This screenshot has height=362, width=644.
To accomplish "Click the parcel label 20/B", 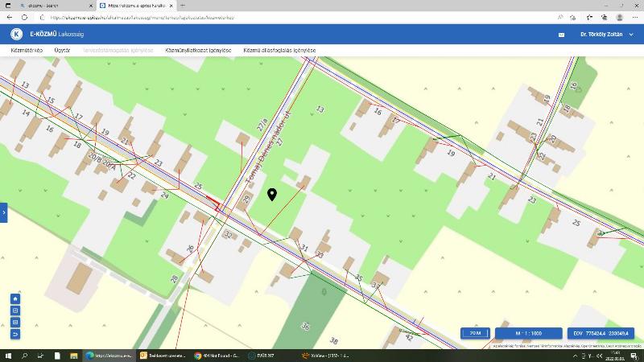I will pos(94,157).
